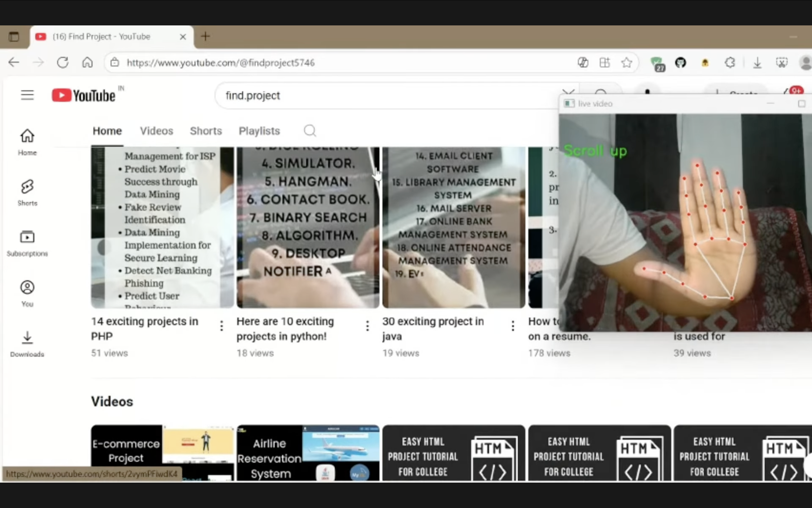
Task: Click the YouTube logo
Action: click(83, 95)
